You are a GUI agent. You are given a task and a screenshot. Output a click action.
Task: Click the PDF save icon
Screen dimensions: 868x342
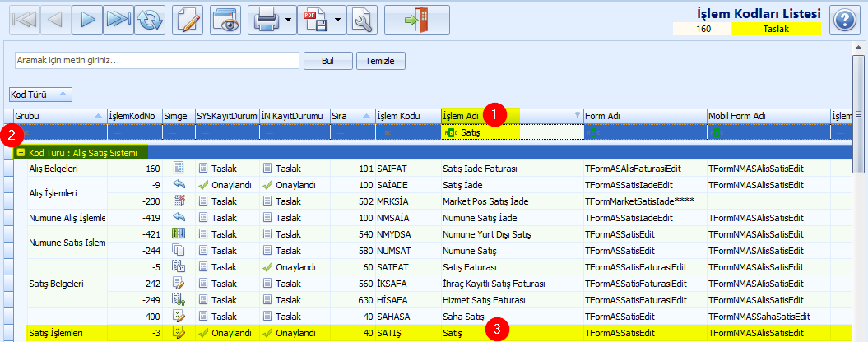316,20
